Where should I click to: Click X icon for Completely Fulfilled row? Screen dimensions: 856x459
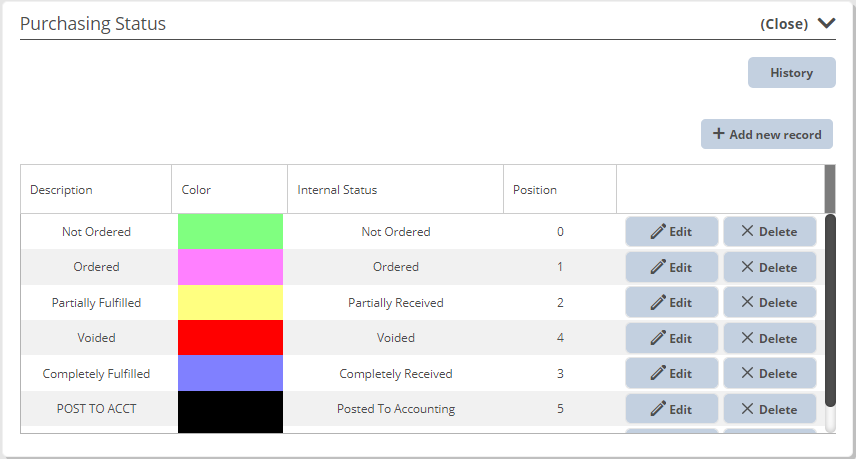coord(747,373)
